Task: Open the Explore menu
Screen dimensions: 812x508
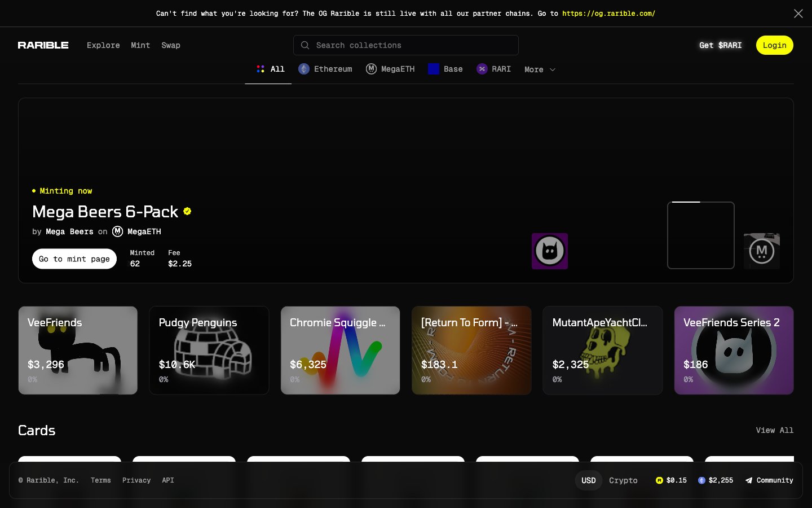Action: coord(103,45)
